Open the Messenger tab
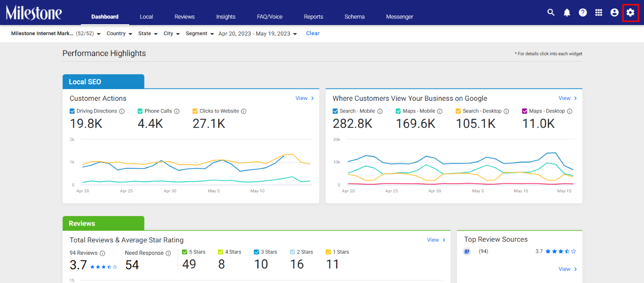The height and width of the screenshot is (283, 644). point(399,17)
